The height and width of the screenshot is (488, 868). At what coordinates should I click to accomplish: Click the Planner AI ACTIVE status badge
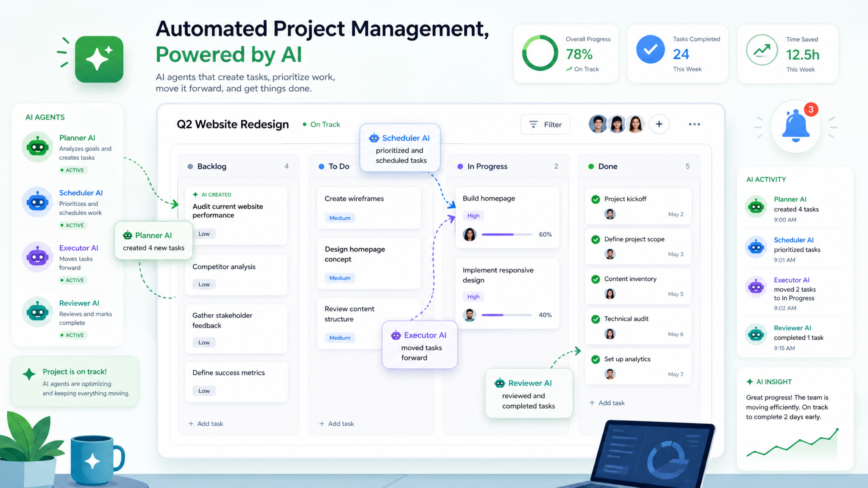(x=72, y=170)
